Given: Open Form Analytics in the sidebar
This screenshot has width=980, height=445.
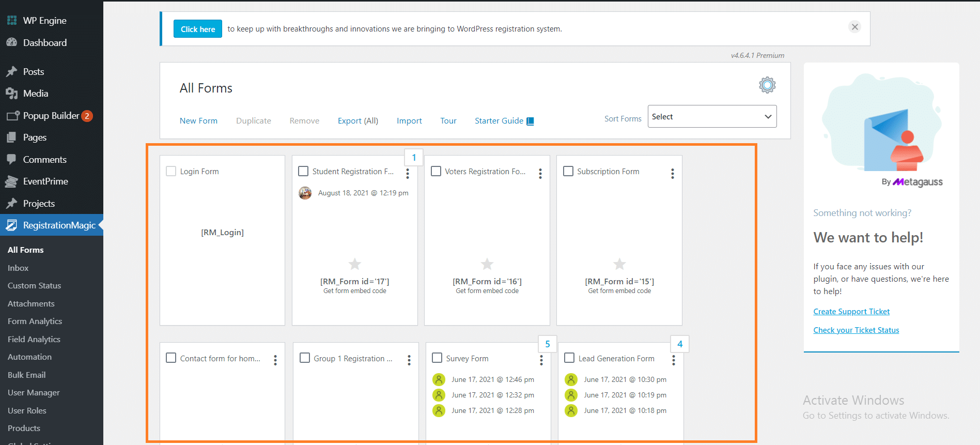Looking at the screenshot, I should pyautogui.click(x=35, y=321).
